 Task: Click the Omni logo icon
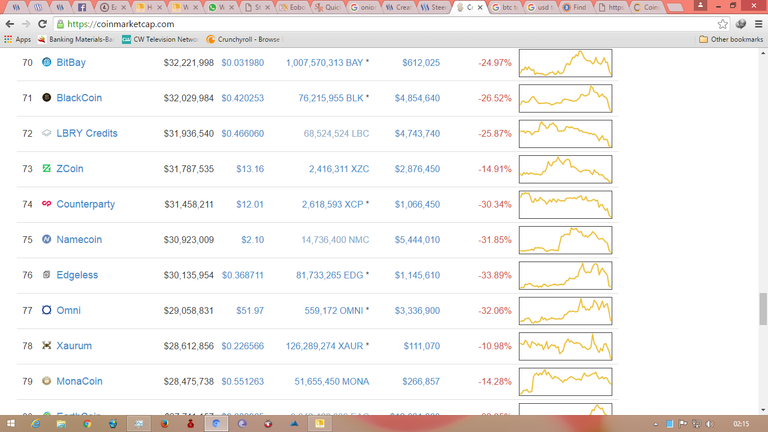click(x=47, y=310)
